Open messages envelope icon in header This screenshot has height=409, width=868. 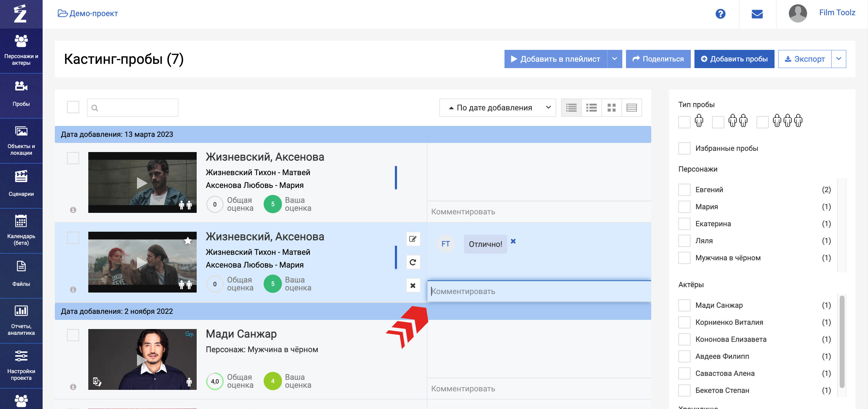tap(757, 14)
